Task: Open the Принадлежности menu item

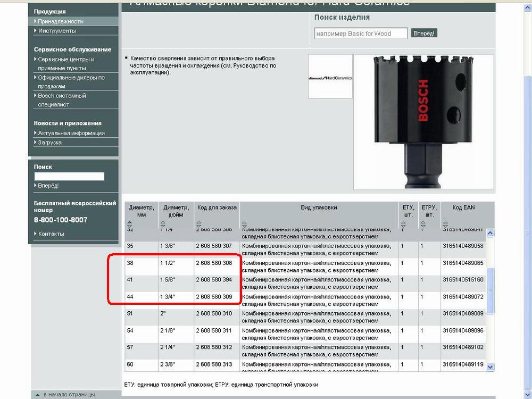Action: pos(61,21)
